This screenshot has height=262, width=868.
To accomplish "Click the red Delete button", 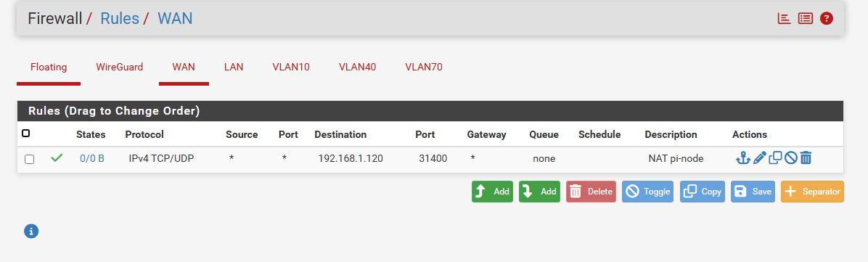I will [591, 192].
